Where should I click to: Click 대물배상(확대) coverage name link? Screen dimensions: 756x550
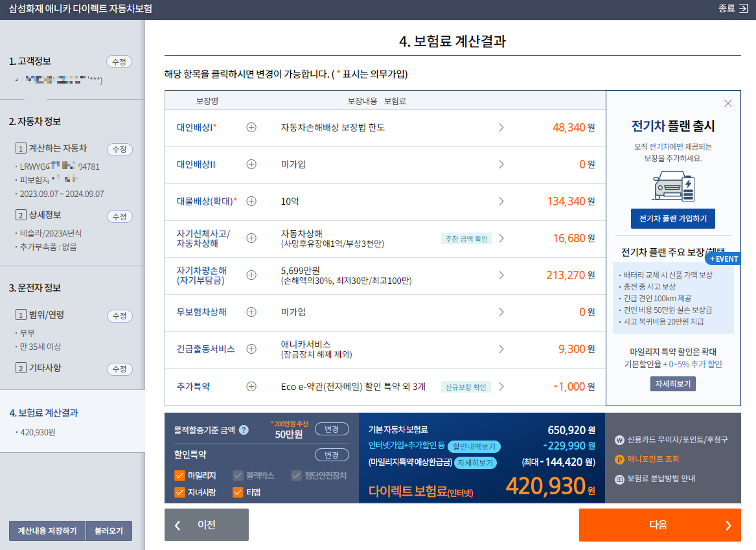click(x=207, y=201)
